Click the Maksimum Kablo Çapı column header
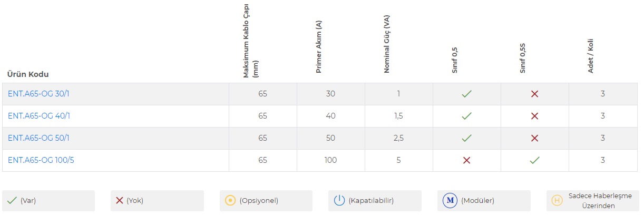Screen dimensions: 644x215 coord(250,41)
